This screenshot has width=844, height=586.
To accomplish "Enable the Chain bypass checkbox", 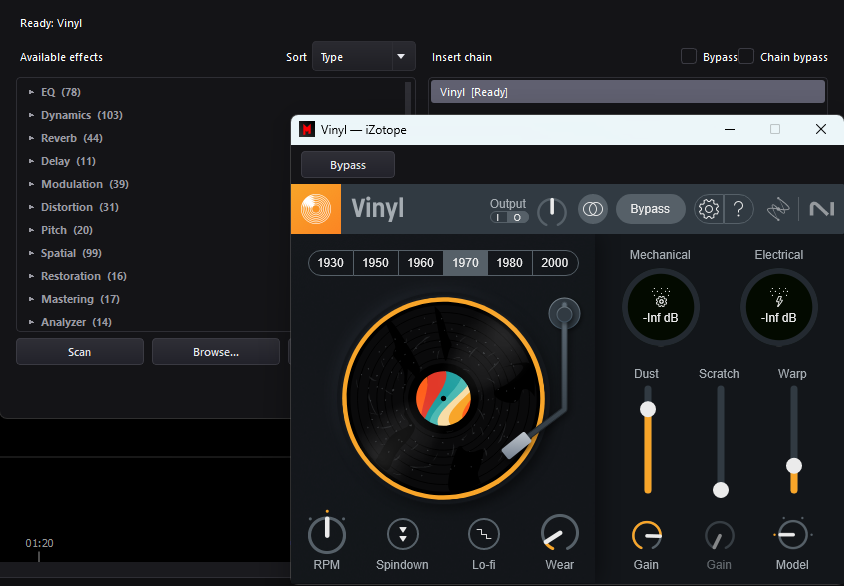I will pyautogui.click(x=745, y=56).
